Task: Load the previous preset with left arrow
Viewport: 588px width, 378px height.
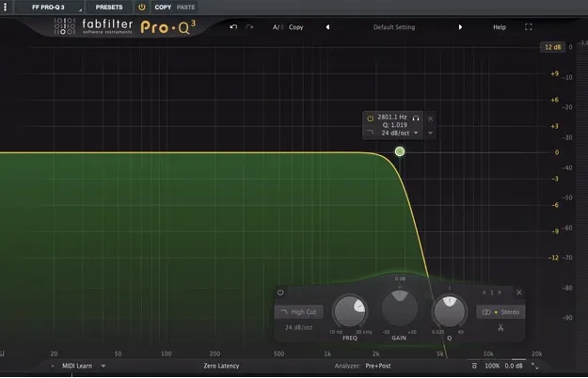Action: (x=327, y=27)
